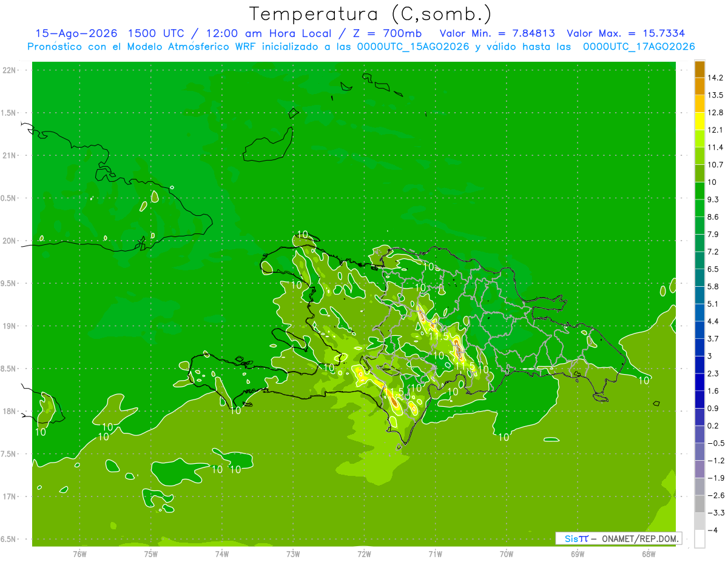Click the '76W' longitude axis label
Image resolution: width=728 pixels, height=562 pixels.
click(79, 554)
